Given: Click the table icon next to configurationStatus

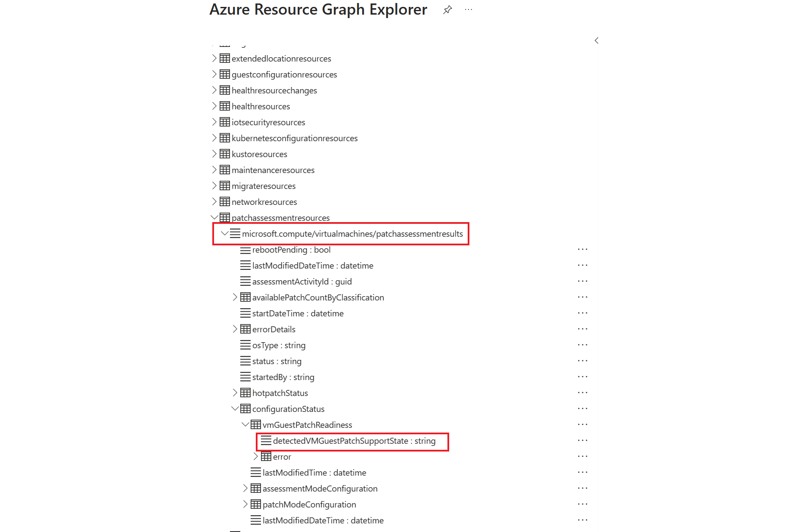Looking at the screenshot, I should pos(245,408).
